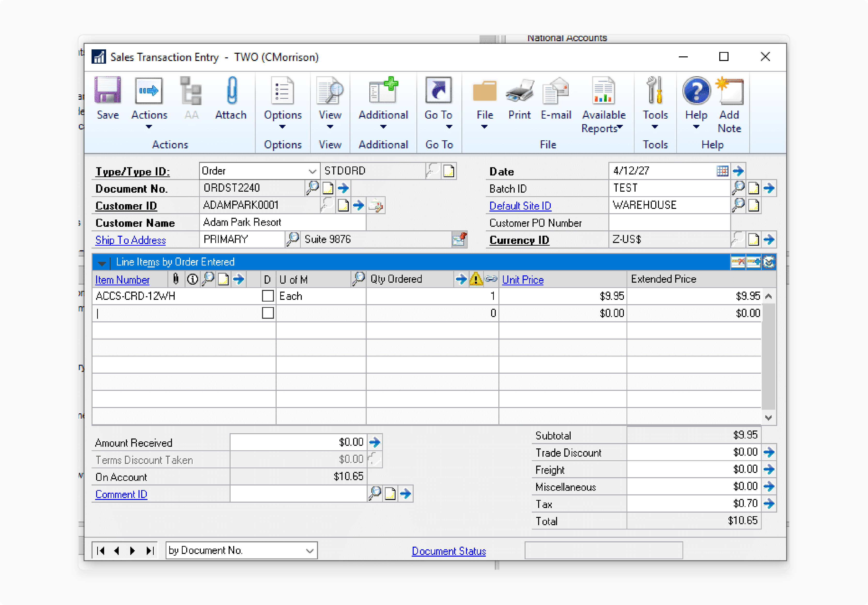Open the Document Status link
This screenshot has width=868, height=605.
(449, 551)
